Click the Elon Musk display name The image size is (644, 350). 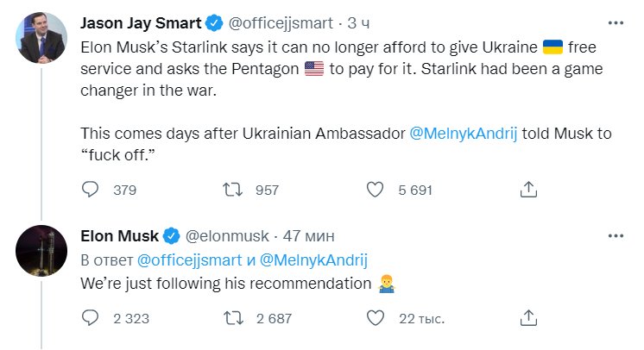(119, 236)
